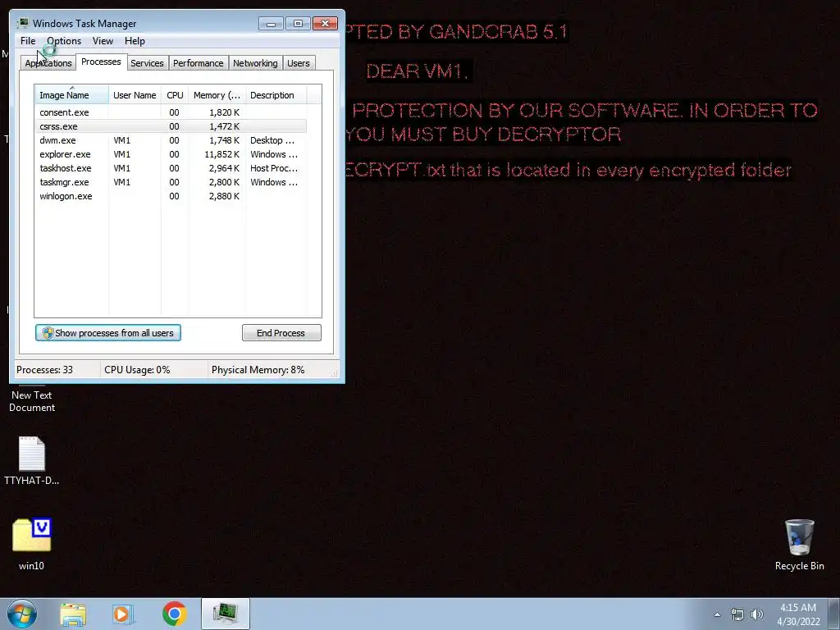
Task: Open the View menu
Action: click(103, 41)
